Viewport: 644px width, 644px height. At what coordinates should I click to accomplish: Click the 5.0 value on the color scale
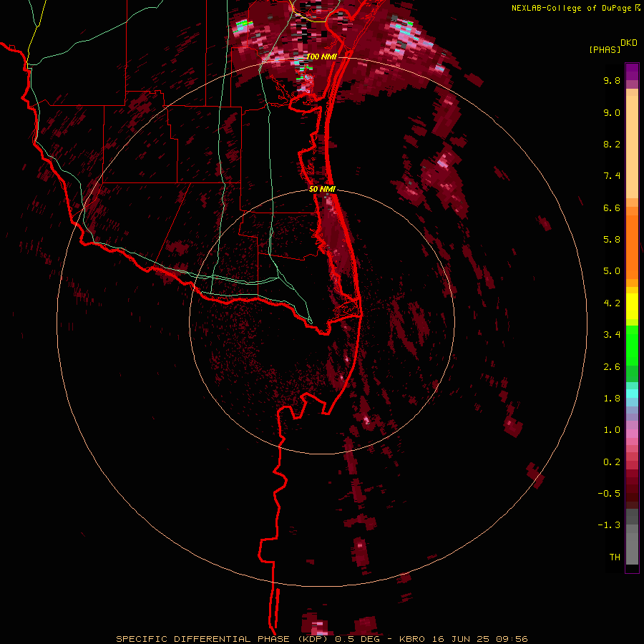[612, 271]
